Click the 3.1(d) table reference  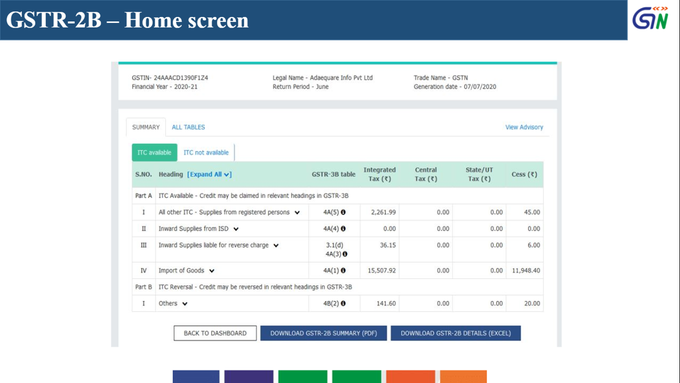point(334,245)
